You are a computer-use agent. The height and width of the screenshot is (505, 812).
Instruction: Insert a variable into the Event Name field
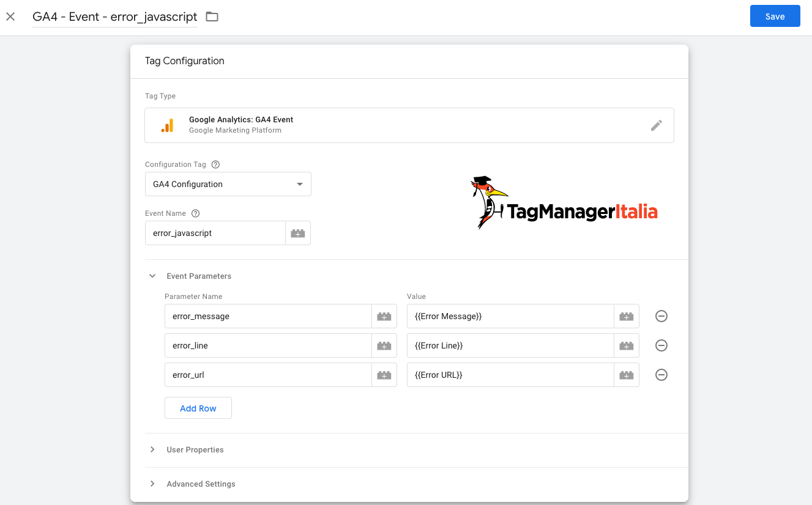[x=298, y=233]
